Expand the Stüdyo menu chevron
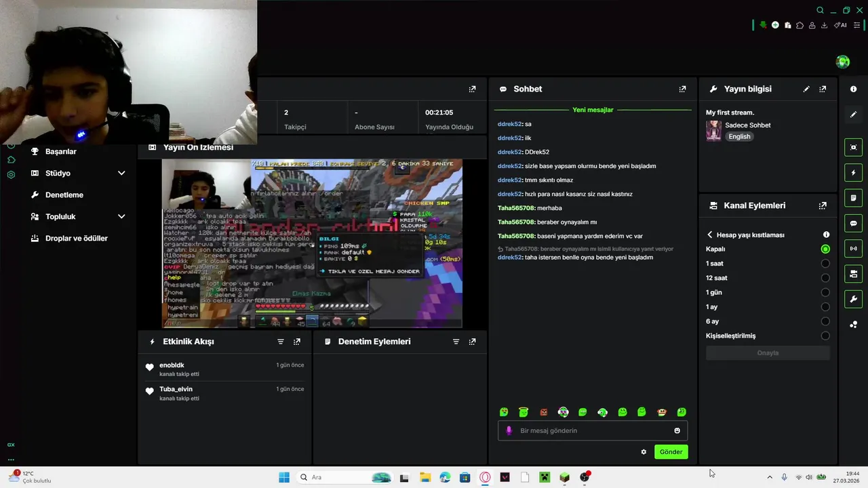 [121, 174]
